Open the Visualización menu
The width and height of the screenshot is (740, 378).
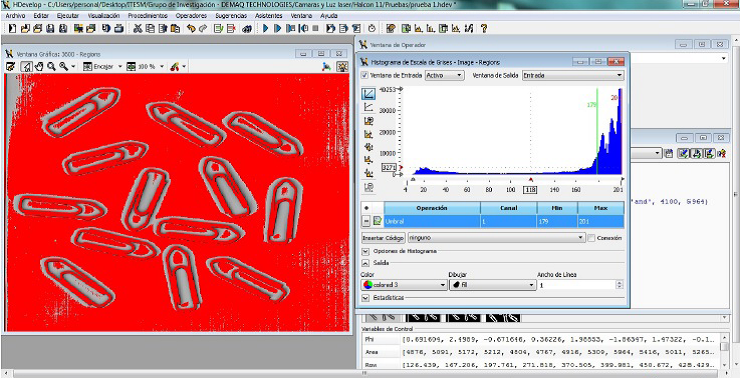point(104,16)
